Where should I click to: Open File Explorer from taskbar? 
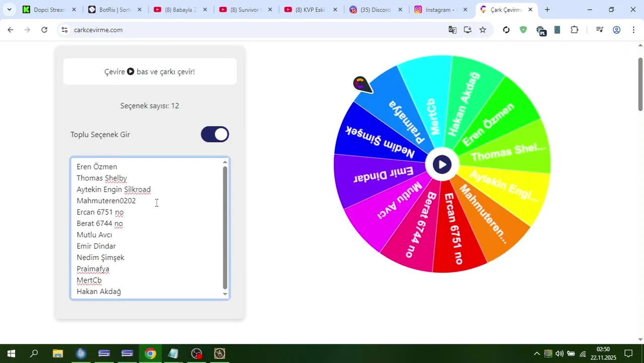coord(57,353)
